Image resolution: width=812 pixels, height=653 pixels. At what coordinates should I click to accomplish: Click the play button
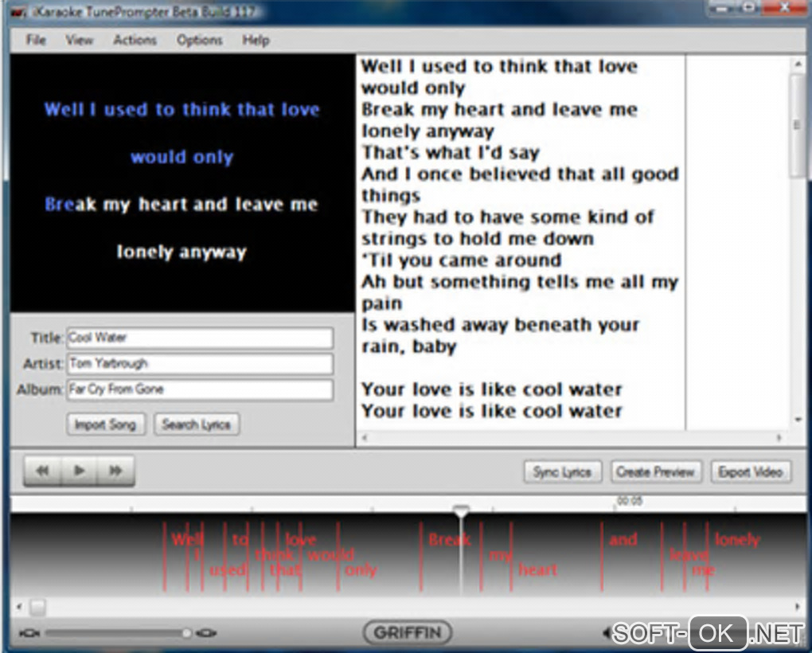[x=80, y=471]
